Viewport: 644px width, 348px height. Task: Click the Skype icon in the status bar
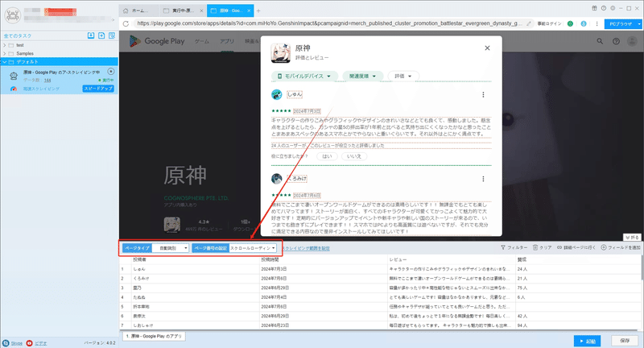click(x=6, y=343)
